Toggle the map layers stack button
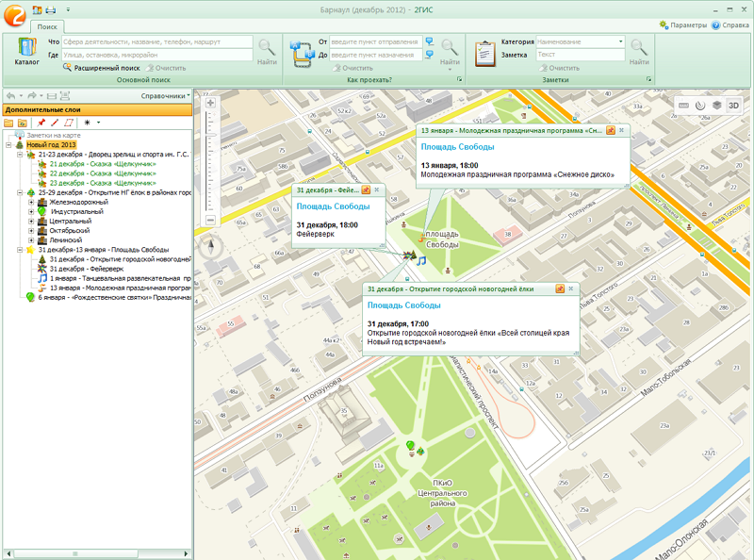The width and height of the screenshot is (754, 560). pos(716,105)
